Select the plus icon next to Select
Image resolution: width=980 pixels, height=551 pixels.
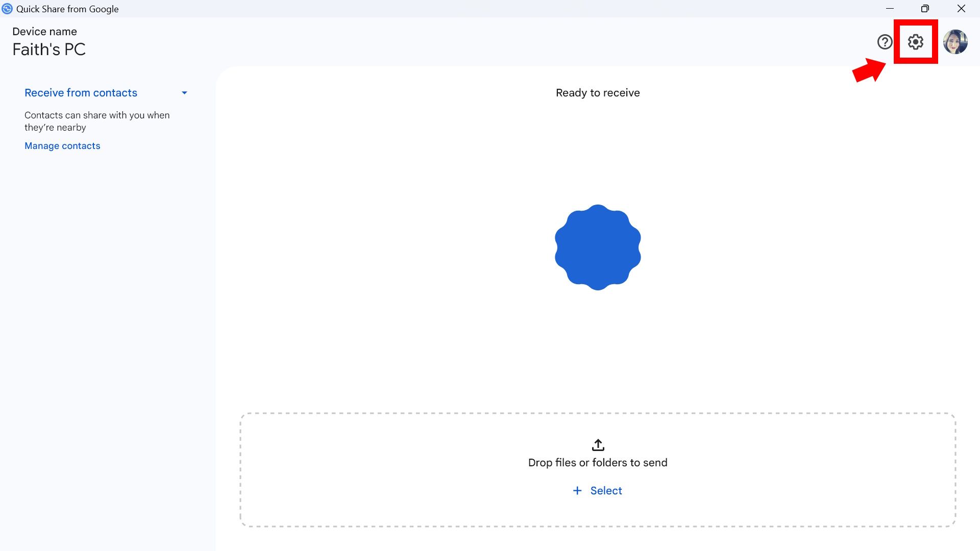[x=577, y=490]
